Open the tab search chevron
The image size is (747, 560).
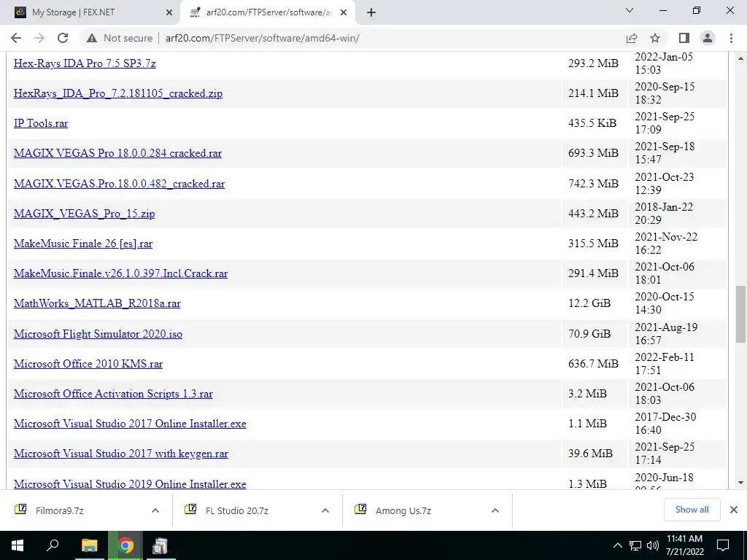pos(630,10)
